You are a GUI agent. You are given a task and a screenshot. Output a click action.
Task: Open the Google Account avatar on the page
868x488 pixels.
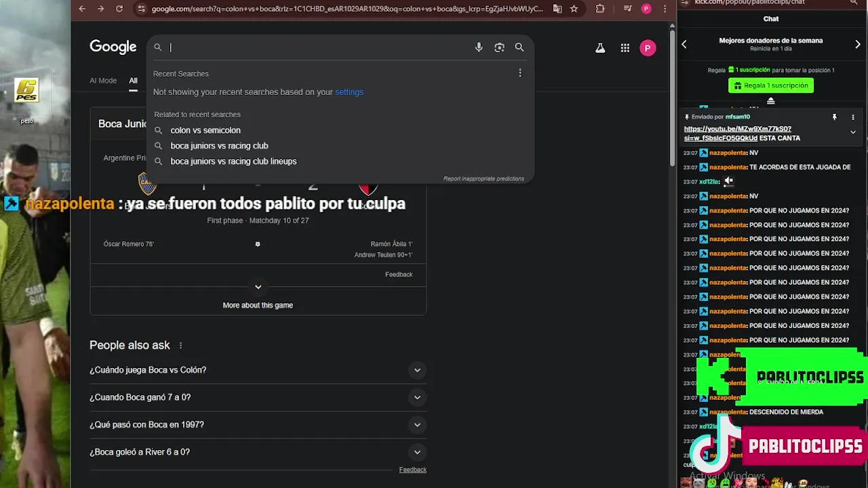tap(648, 48)
